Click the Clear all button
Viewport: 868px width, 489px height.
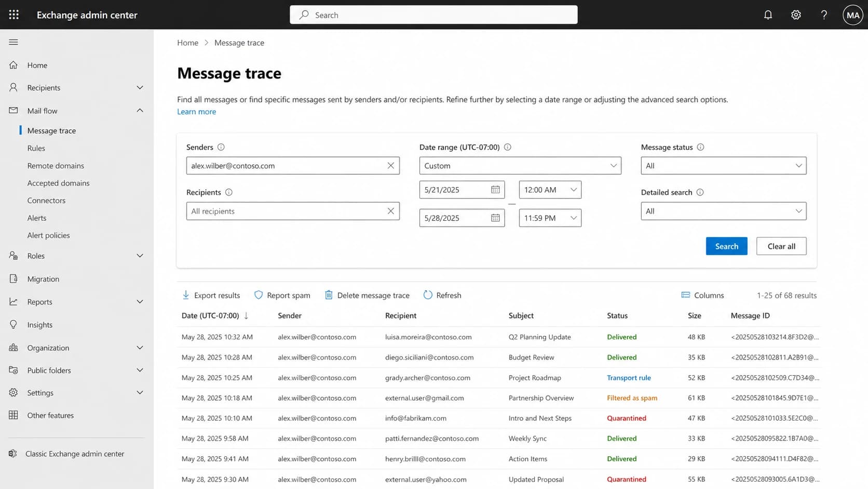781,246
